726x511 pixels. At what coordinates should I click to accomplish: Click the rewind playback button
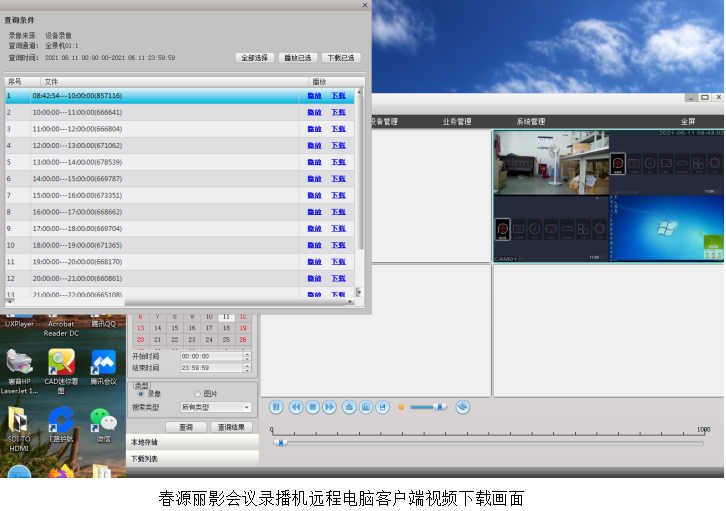(296, 407)
